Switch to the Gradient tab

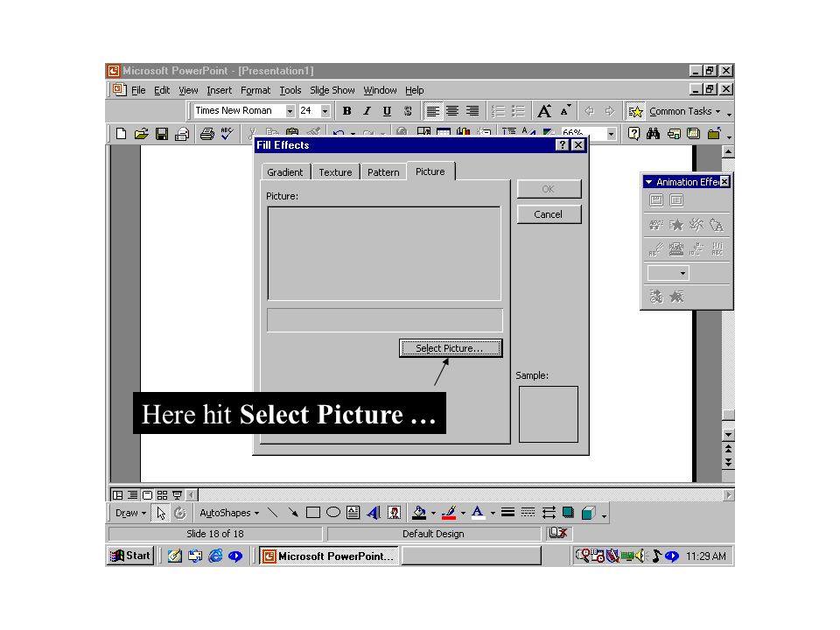[x=285, y=172]
